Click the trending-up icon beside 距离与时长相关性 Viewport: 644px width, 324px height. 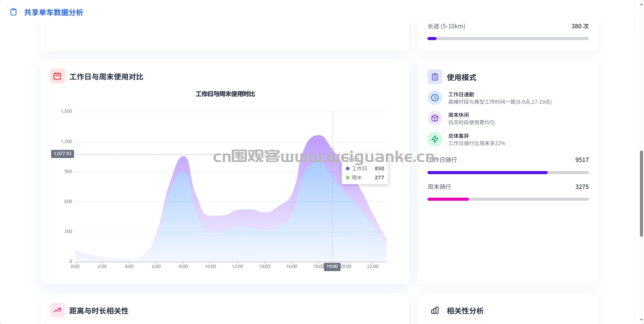(57, 310)
